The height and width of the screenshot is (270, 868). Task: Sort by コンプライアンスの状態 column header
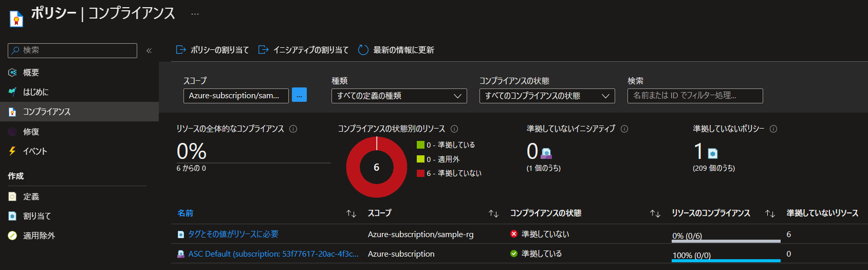(546, 213)
